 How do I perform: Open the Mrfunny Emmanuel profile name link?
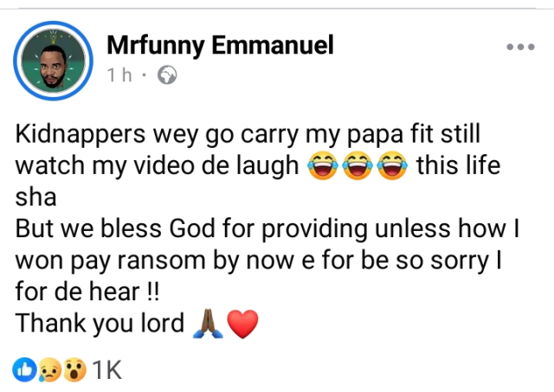tap(219, 44)
